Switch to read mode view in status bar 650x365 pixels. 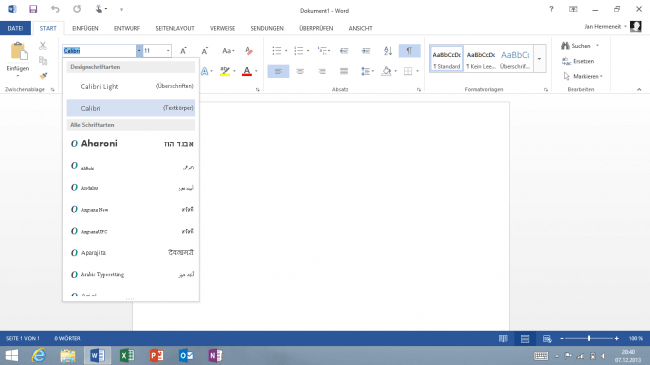503,338
